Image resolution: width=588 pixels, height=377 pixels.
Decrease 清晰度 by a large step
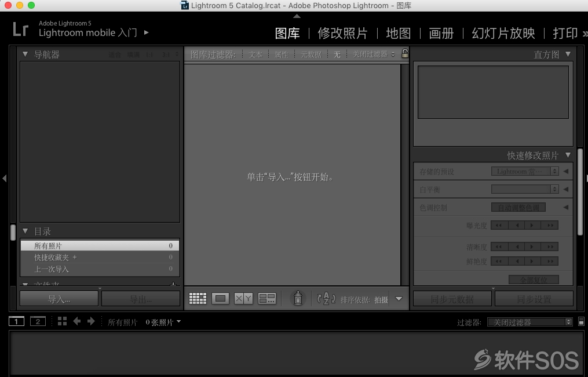pyautogui.click(x=499, y=246)
